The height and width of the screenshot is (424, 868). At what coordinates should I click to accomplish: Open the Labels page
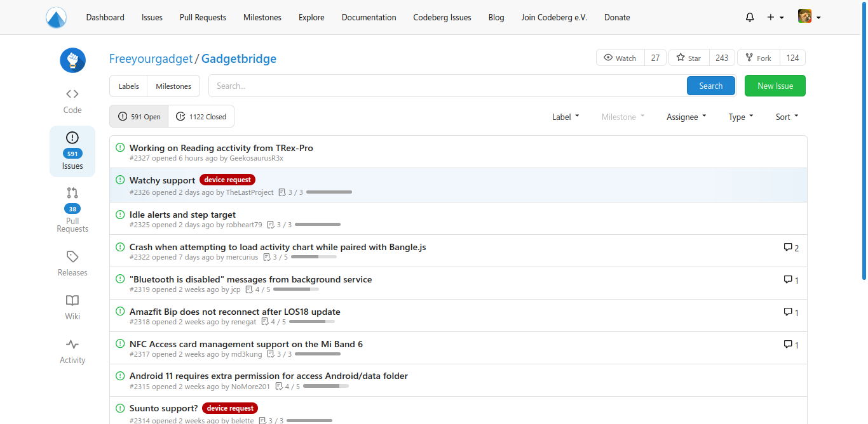click(x=128, y=86)
